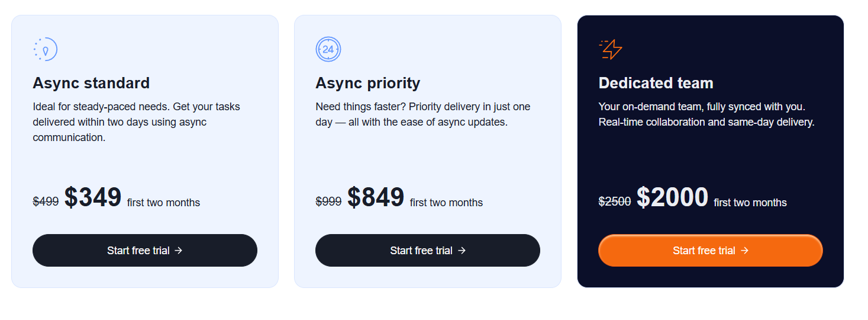
Task: Click the $849 price
Action: (376, 197)
